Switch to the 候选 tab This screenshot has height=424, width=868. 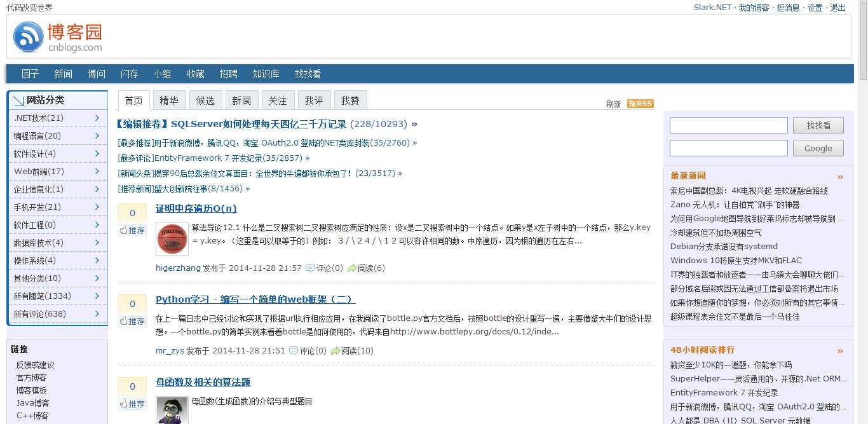coord(206,100)
